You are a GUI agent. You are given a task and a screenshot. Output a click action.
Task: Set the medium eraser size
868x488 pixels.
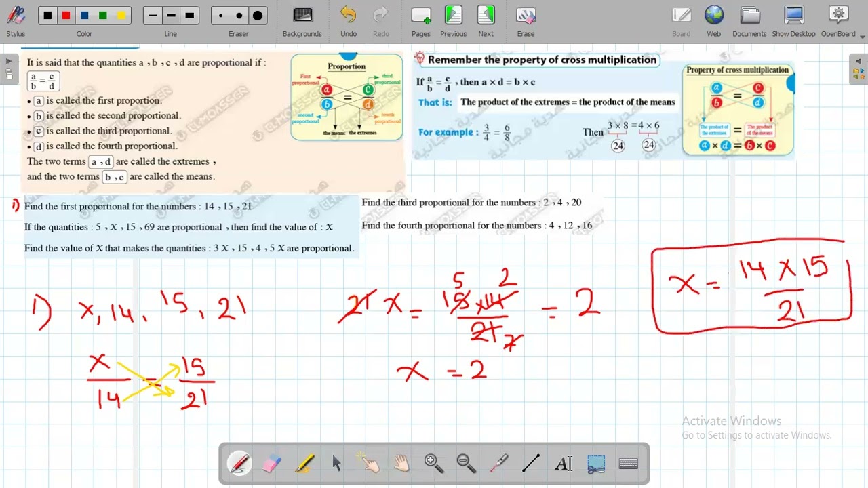tap(239, 16)
